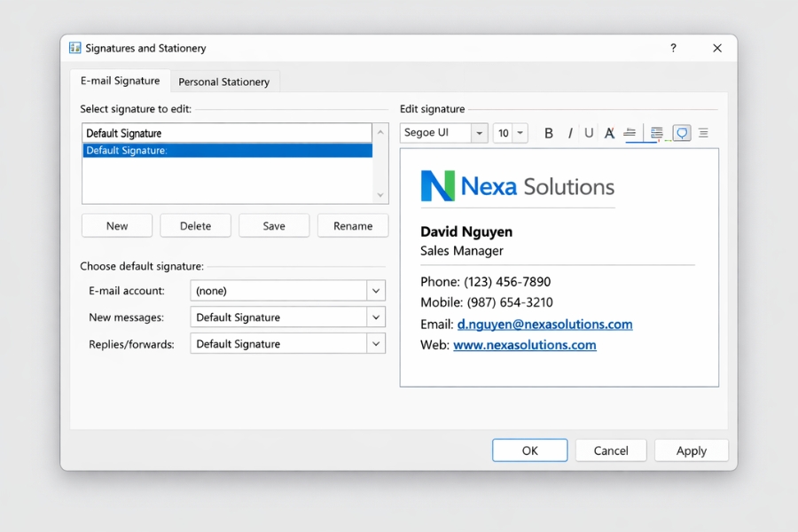This screenshot has width=798, height=532.
Task: Open the Replies/forwards signature dropdown
Action: point(374,343)
